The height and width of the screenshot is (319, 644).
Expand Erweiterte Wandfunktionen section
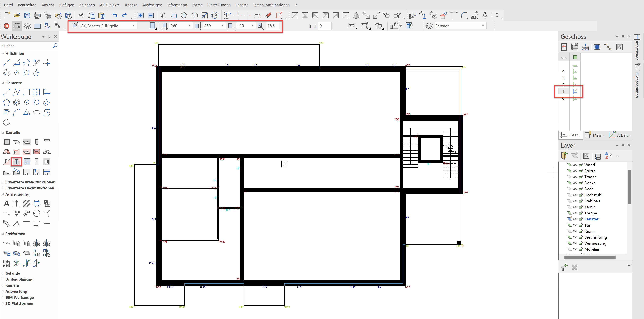click(x=3, y=182)
